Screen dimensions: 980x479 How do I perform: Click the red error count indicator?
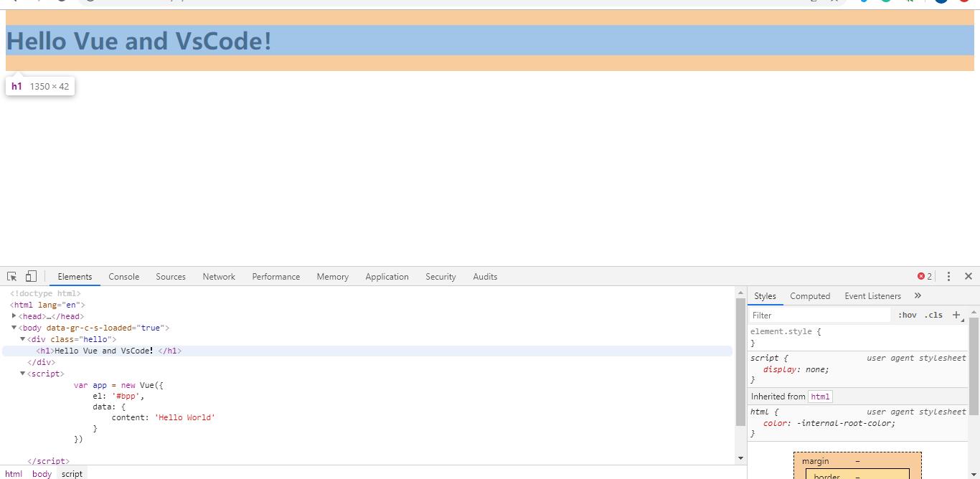(x=925, y=276)
